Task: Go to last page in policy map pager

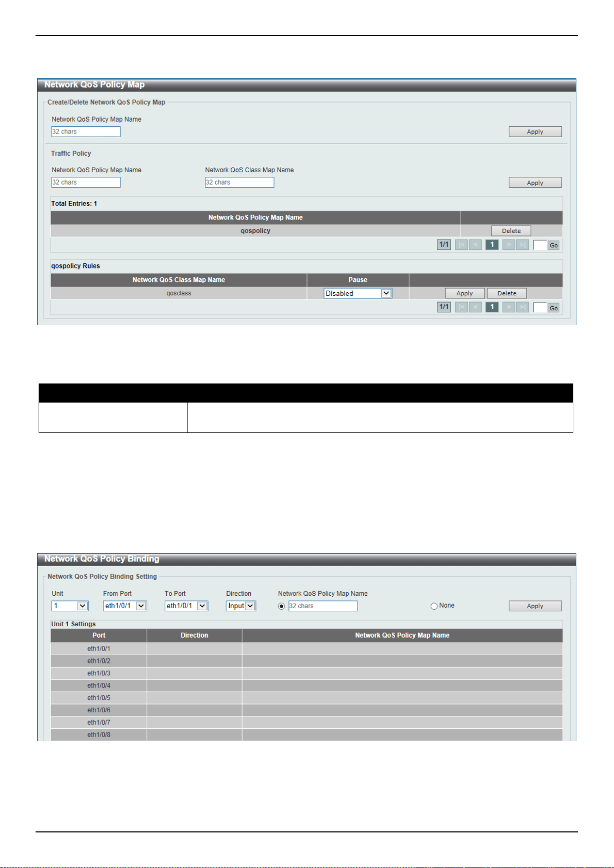Action: 522,245
